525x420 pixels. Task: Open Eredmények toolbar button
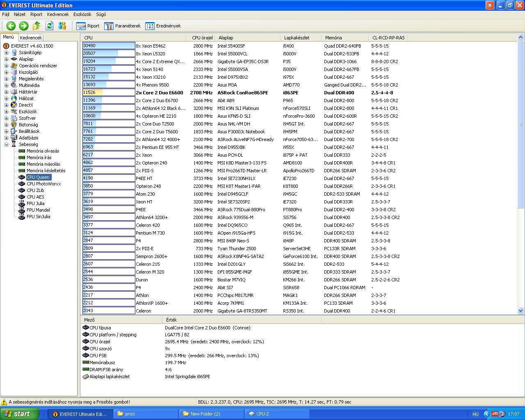click(163, 26)
